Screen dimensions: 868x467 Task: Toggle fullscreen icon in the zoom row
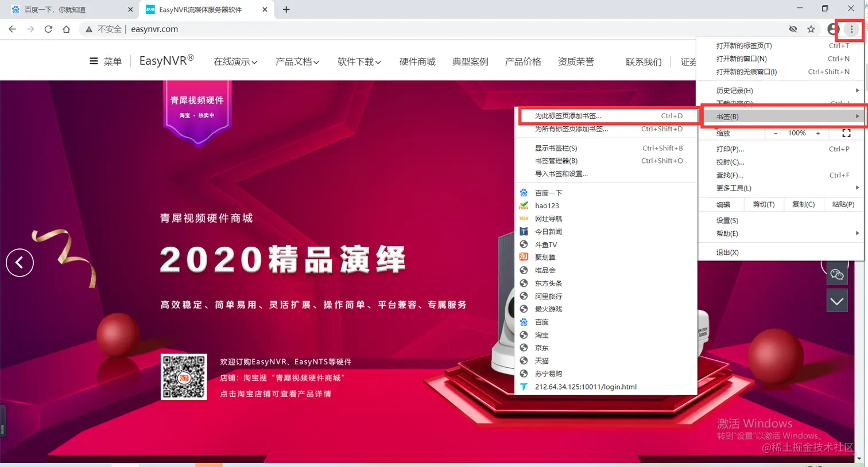pos(846,133)
